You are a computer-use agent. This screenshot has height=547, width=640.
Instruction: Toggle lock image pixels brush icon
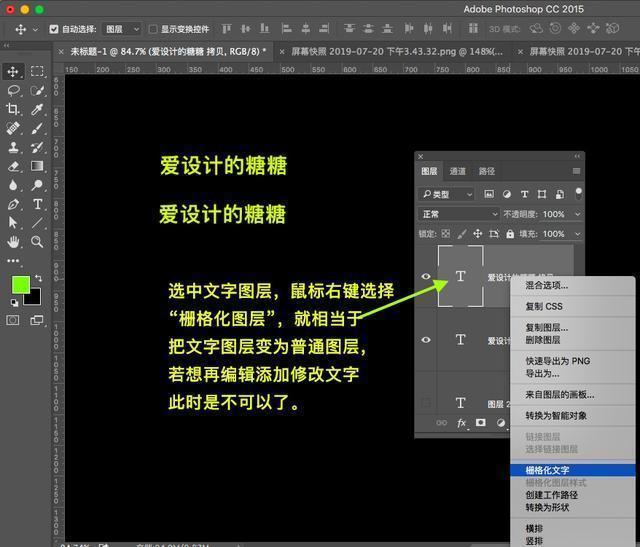(x=462, y=234)
